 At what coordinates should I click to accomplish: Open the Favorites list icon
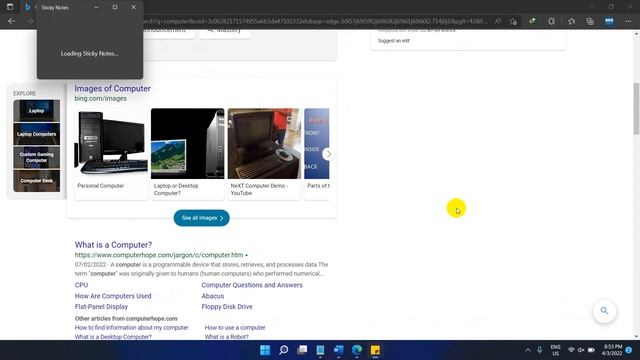[571, 21]
